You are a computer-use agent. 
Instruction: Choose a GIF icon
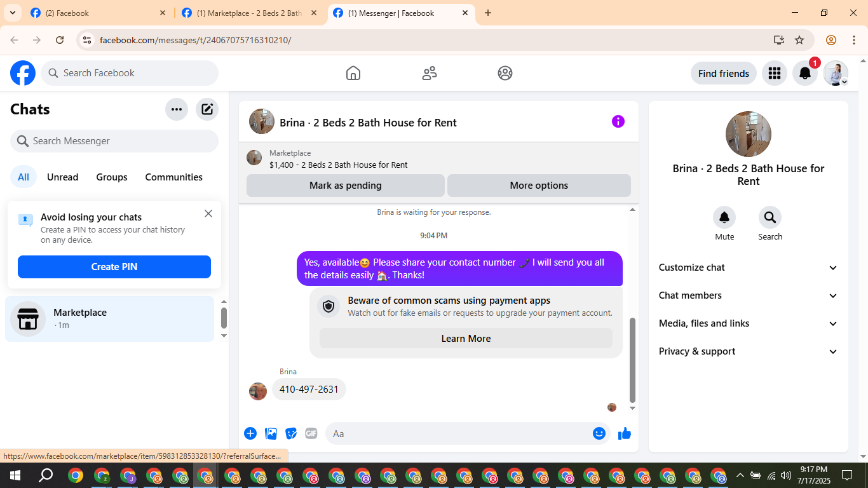pyautogui.click(x=311, y=433)
